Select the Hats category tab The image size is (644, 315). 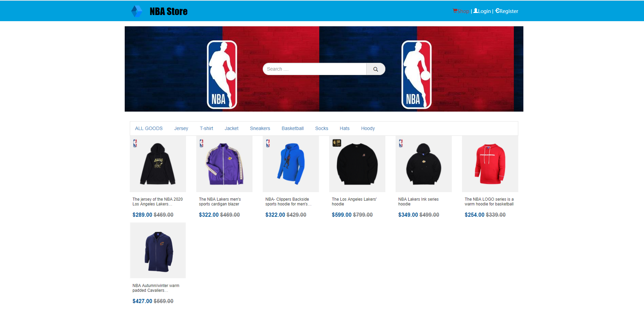click(344, 128)
